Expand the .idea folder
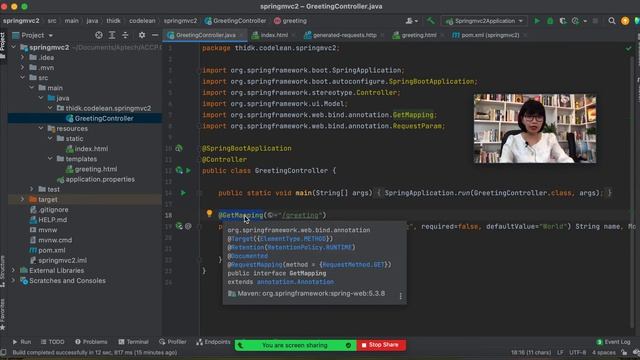Image resolution: width=640 pixels, height=360 pixels. [x=22, y=58]
